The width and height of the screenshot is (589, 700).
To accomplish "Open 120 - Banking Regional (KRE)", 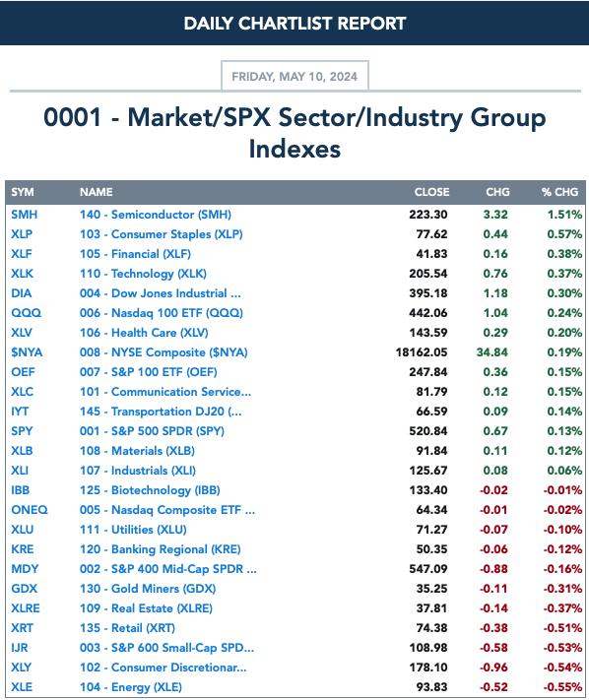I will point(160,549).
